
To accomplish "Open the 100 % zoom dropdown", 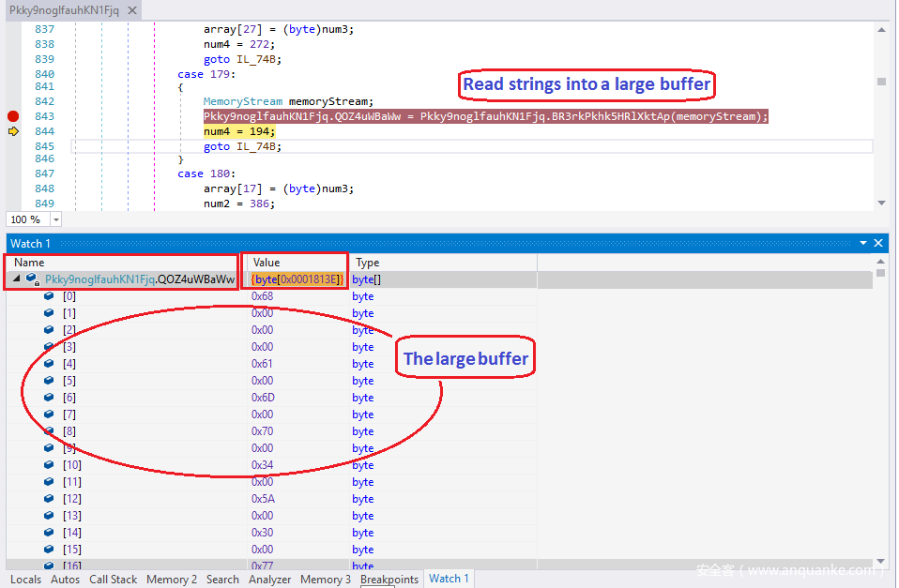I will 55,219.
